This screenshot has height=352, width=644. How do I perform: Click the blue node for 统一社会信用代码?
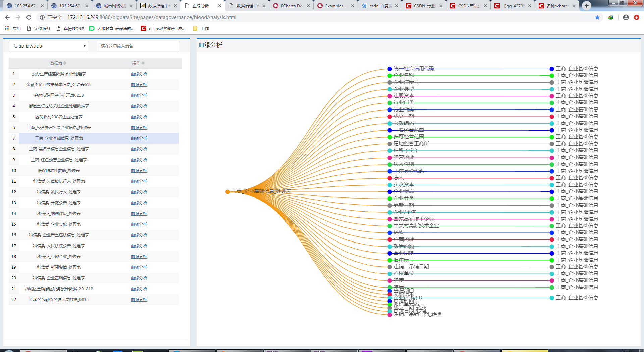[390, 69]
